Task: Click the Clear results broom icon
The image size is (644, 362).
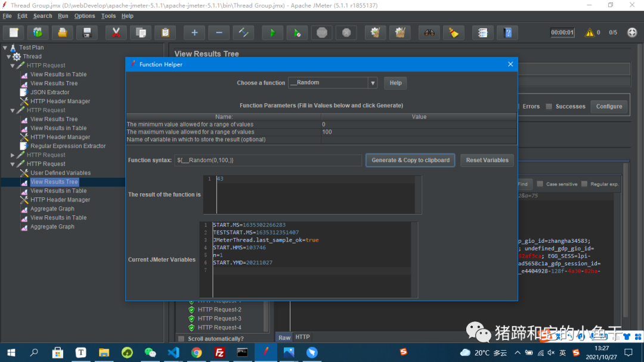Action: pos(376,32)
